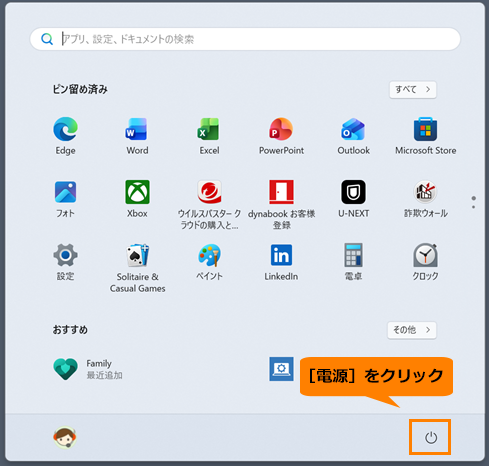Viewport: 489px width, 466px height.
Task: Focus the アプリ、設定、ドキュメントの検索 search field
Action: (245, 39)
